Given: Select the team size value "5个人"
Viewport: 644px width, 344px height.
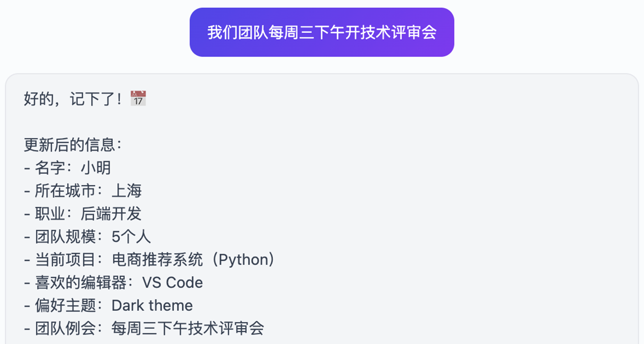Looking at the screenshot, I should (x=131, y=236).
